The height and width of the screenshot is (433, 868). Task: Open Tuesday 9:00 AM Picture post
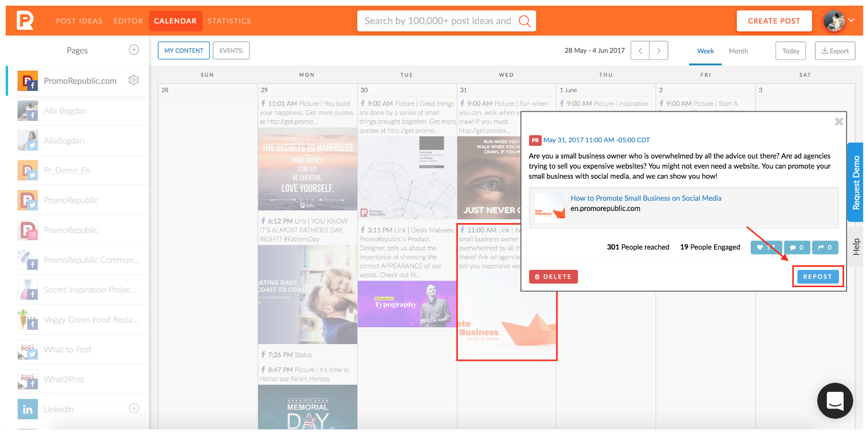click(x=408, y=117)
